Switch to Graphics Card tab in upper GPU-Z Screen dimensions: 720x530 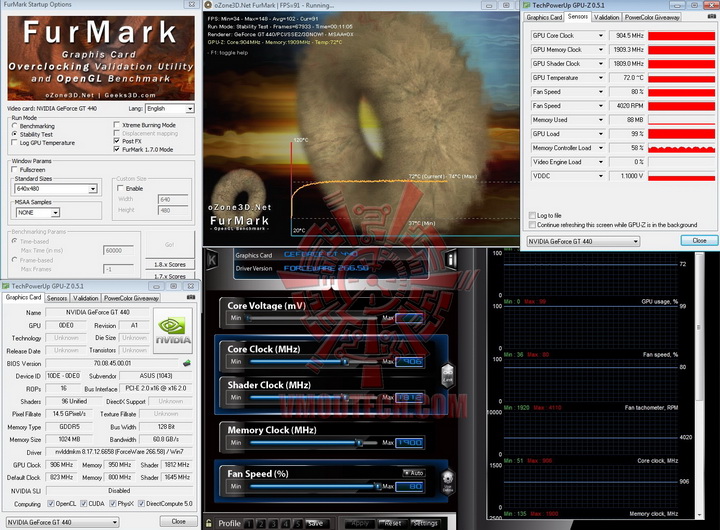pyautogui.click(x=544, y=17)
